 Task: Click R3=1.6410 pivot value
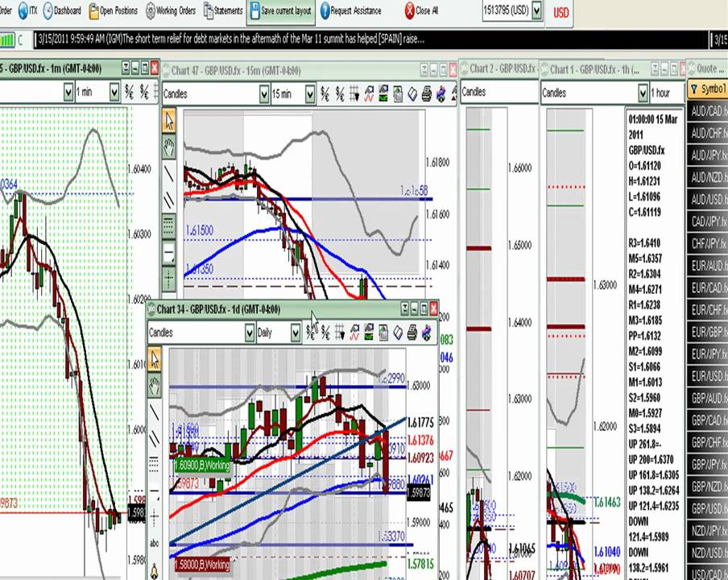[x=644, y=242]
